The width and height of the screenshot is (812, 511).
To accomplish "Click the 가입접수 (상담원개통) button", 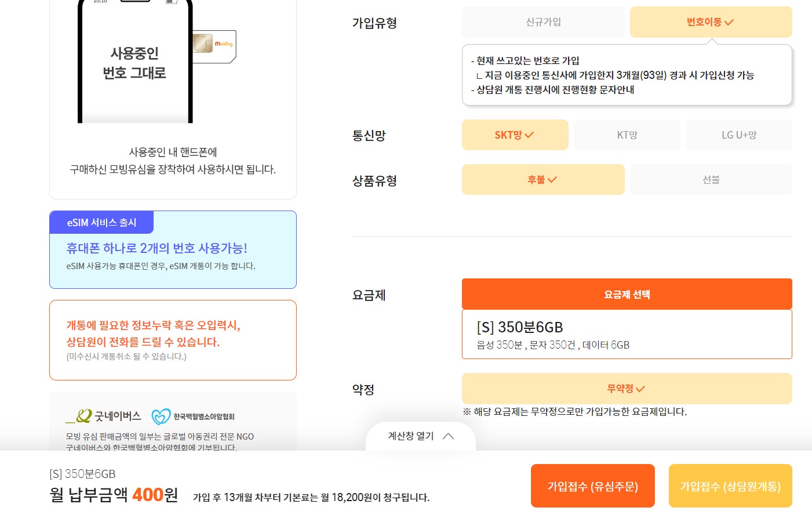I will [x=730, y=485].
